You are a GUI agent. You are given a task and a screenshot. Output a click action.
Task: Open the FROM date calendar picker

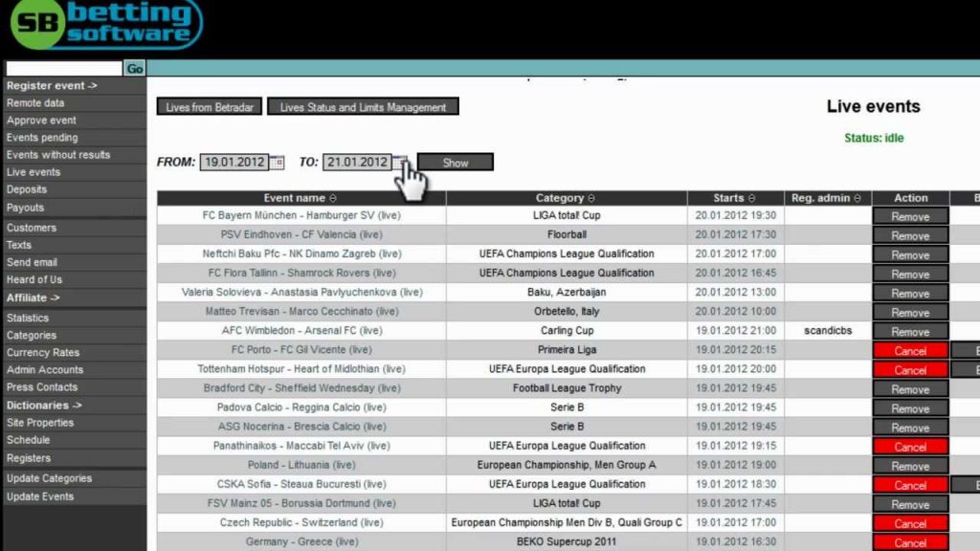pyautogui.click(x=278, y=163)
